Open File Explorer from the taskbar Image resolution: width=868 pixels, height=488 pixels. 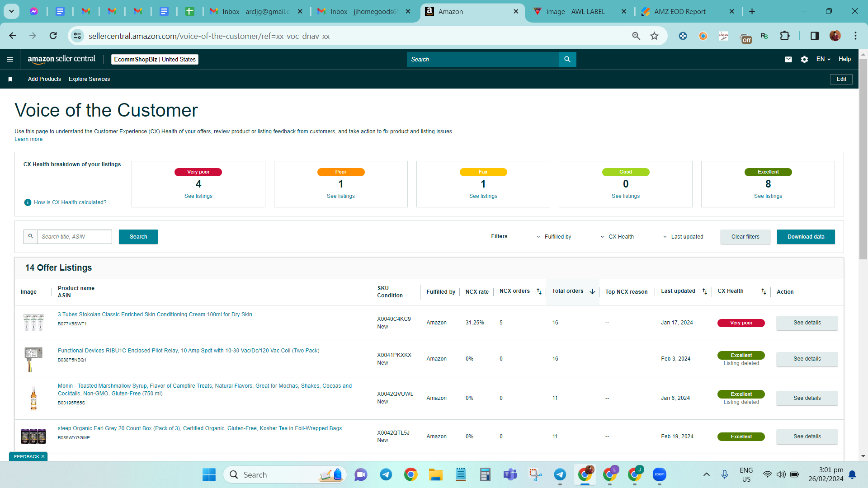tap(436, 474)
